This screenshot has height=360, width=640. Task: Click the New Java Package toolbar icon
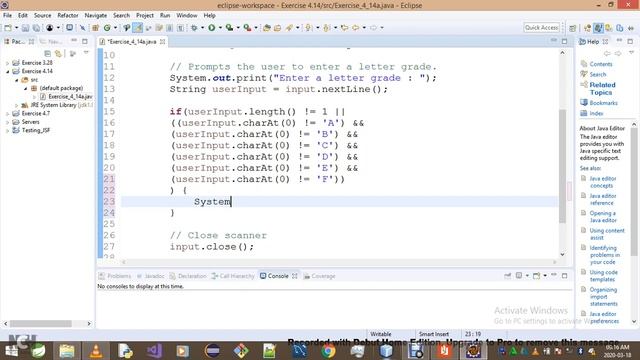(96, 28)
